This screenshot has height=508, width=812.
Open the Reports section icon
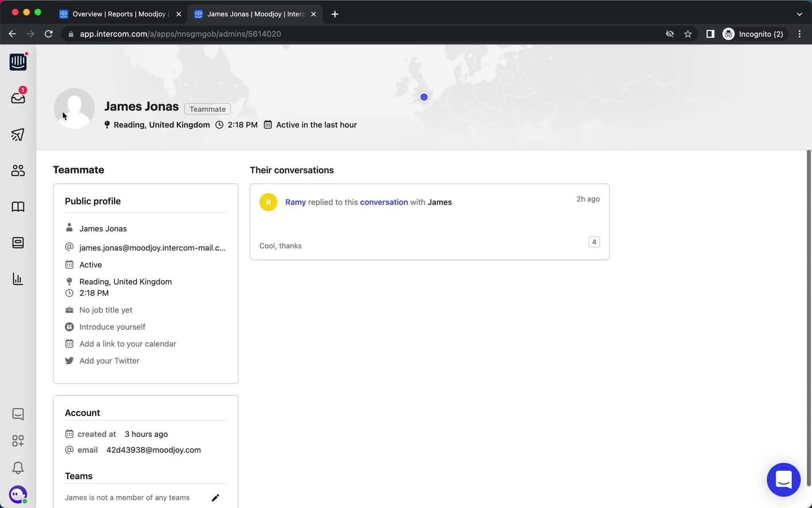tap(17, 279)
